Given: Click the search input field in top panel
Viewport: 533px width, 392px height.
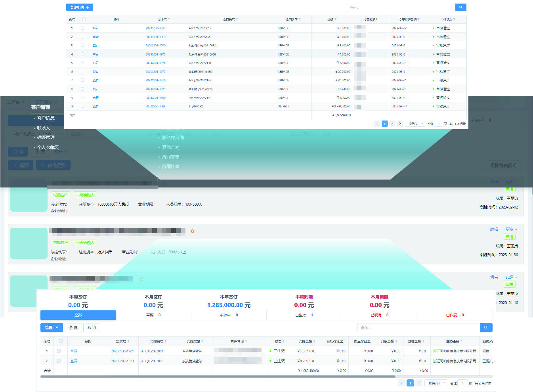Looking at the screenshot, I should (400, 7).
